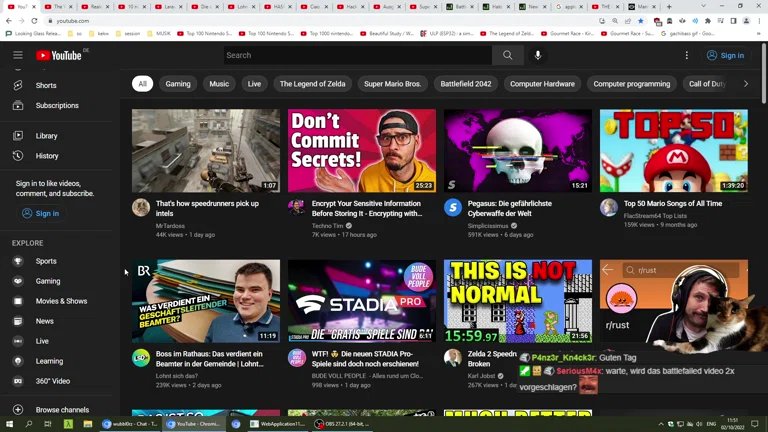Screen dimensions: 768x432
Task: Open the Don't Commit Secrets video thumbnail
Action: click(361, 151)
